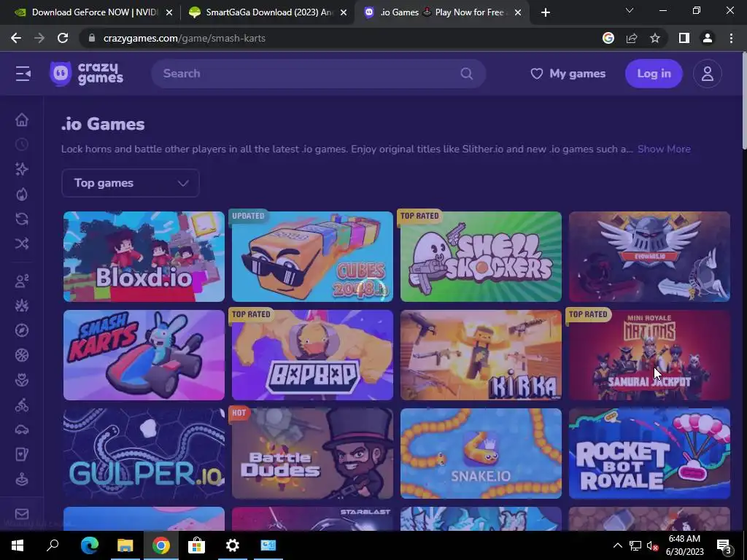The width and height of the screenshot is (747, 560).
Task: Open the CrazyGames logo home link
Action: (x=86, y=74)
